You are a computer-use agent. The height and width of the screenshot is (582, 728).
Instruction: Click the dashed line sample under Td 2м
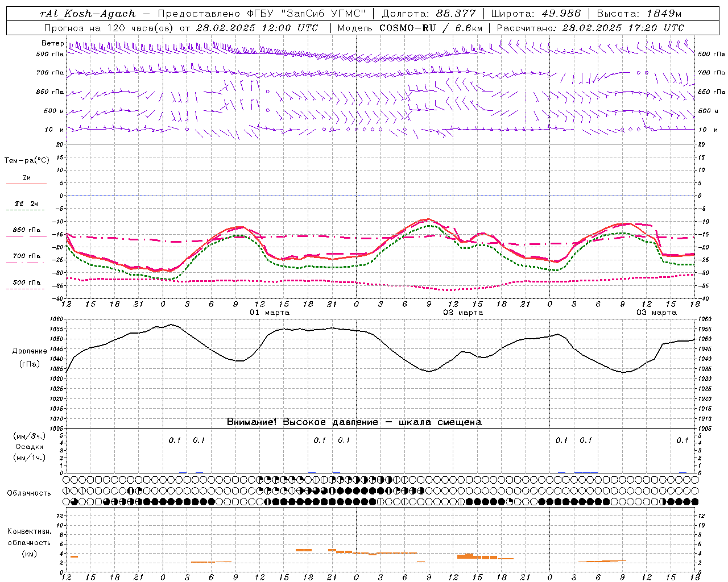pyautogui.click(x=26, y=210)
